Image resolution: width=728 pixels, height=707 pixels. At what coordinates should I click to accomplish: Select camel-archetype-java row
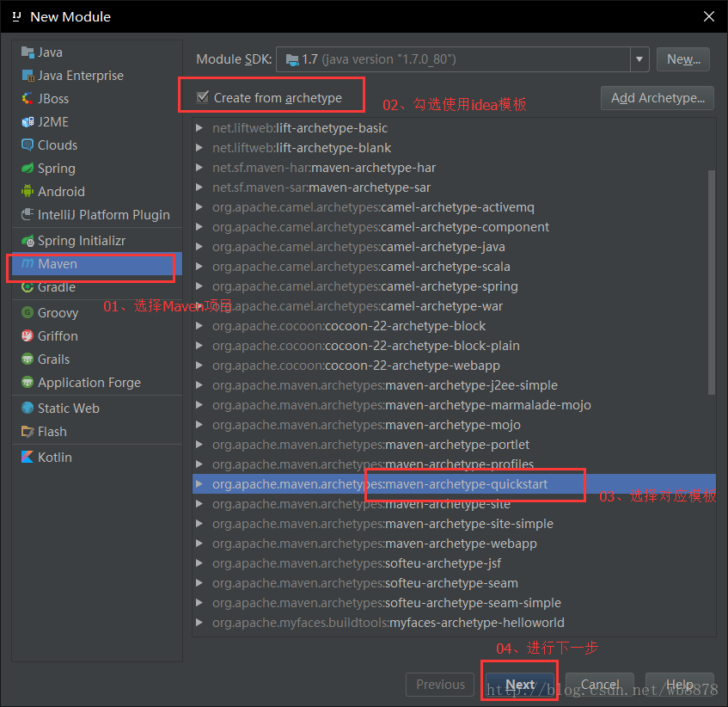point(454,247)
